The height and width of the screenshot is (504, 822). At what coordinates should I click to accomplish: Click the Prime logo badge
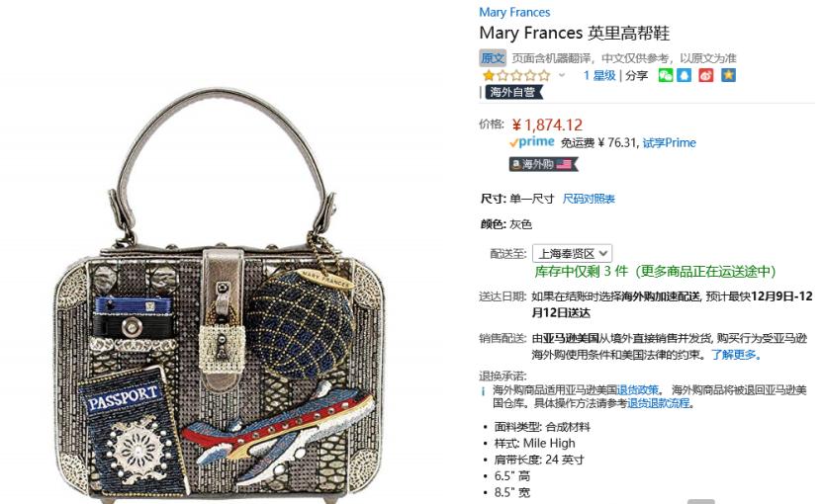(531, 142)
